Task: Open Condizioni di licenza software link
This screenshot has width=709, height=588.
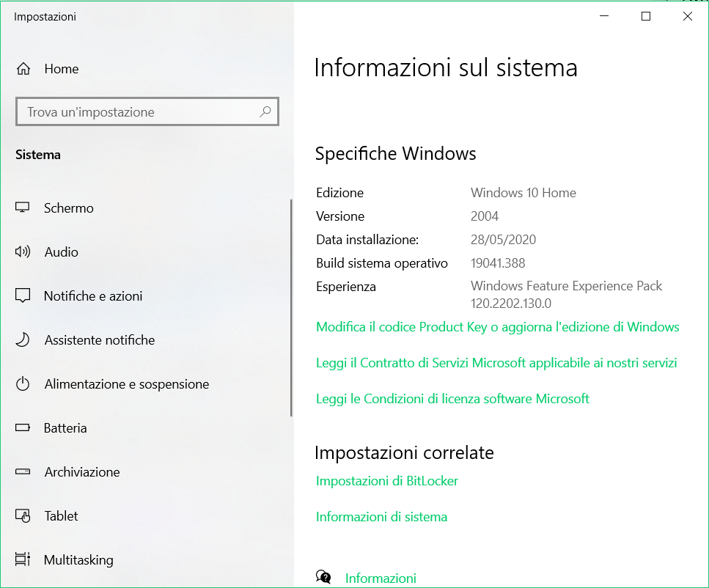Action: [x=452, y=399]
